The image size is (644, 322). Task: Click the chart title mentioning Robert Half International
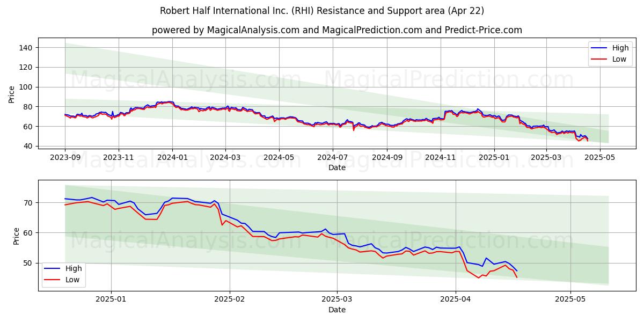322,11
